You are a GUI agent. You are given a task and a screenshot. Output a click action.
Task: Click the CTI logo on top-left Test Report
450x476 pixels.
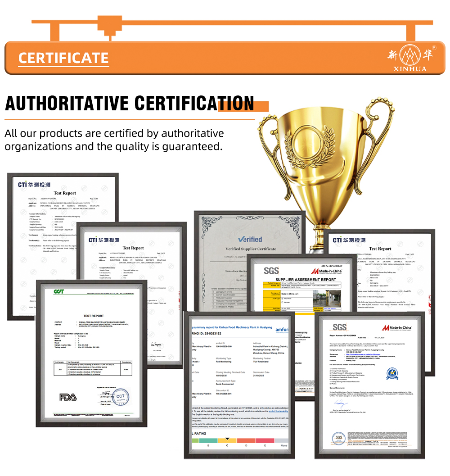pos(34,185)
